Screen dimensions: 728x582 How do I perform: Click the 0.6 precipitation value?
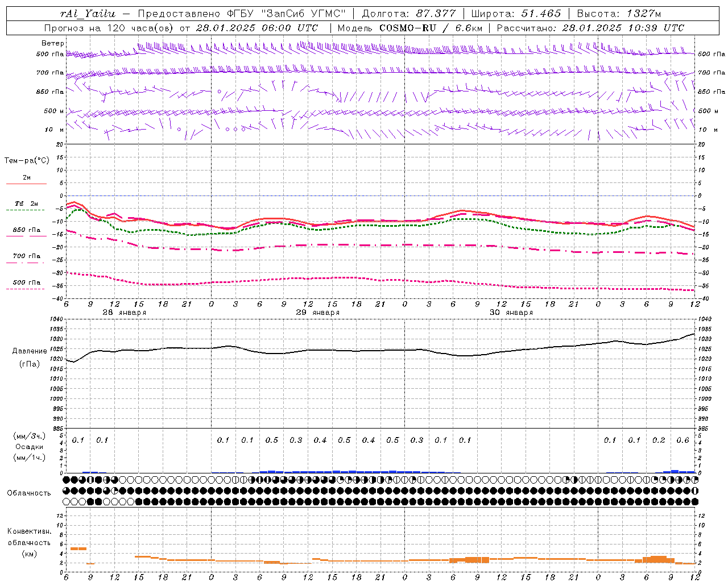pos(682,440)
